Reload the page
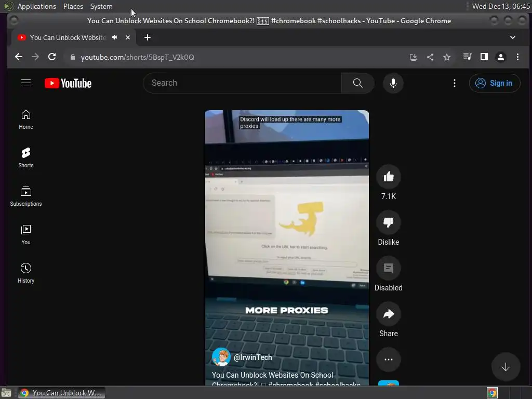Screen dimensions: 532x399 click(52, 57)
